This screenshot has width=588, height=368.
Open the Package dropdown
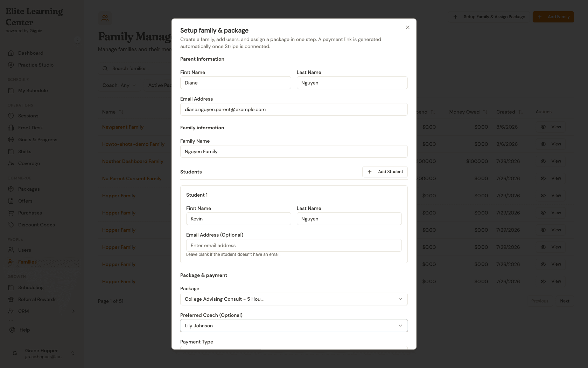294,299
